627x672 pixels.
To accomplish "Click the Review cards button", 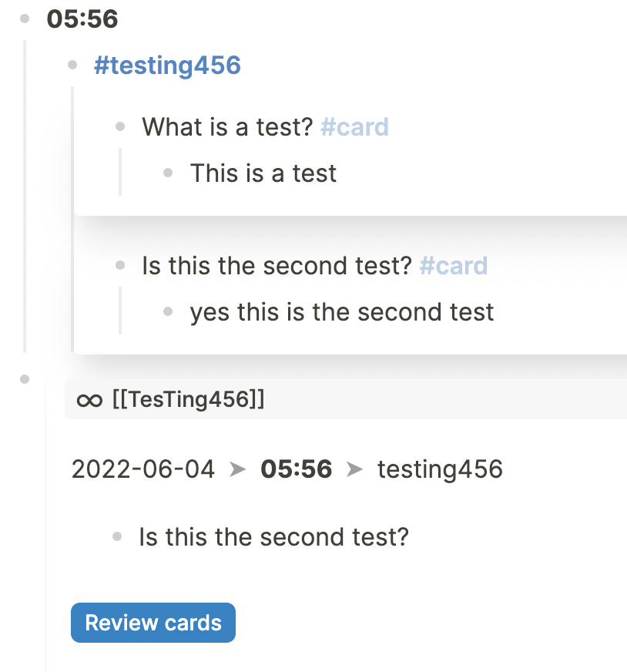I will point(153,622).
